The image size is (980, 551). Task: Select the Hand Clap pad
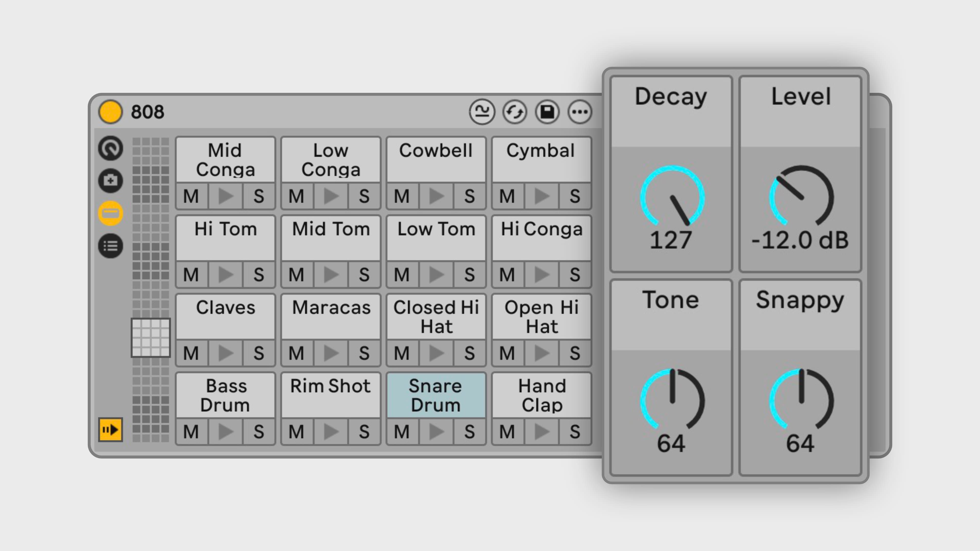click(541, 395)
